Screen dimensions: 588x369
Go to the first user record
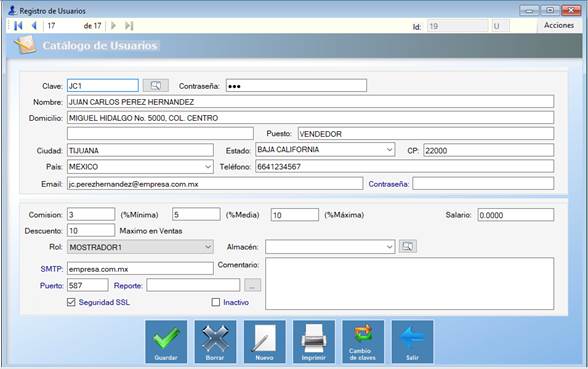pyautogui.click(x=18, y=26)
